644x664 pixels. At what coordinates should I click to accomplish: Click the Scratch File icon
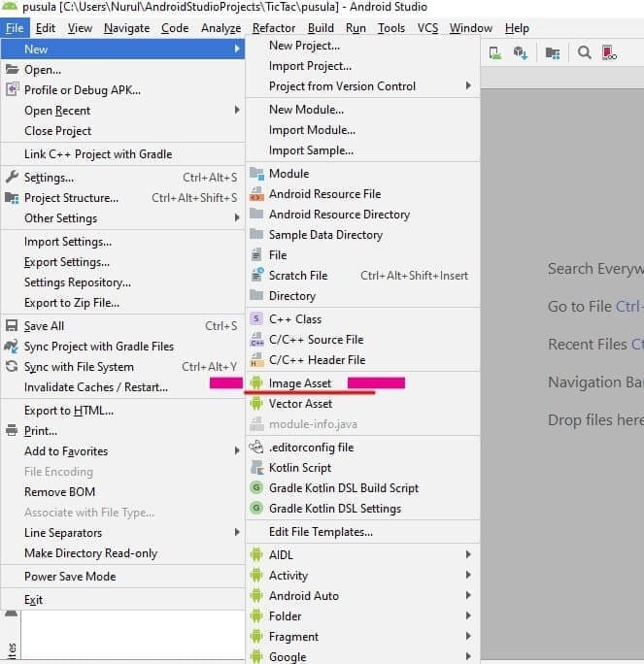tap(256, 276)
